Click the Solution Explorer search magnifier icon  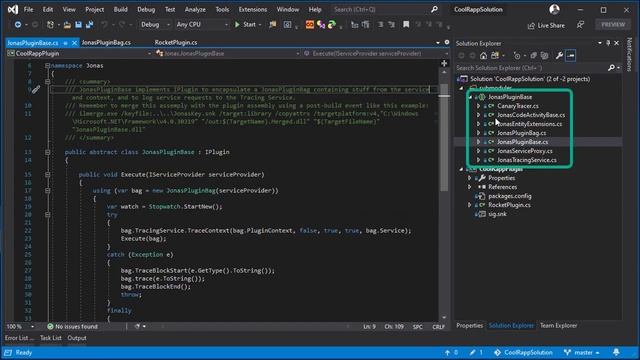pos(611,68)
